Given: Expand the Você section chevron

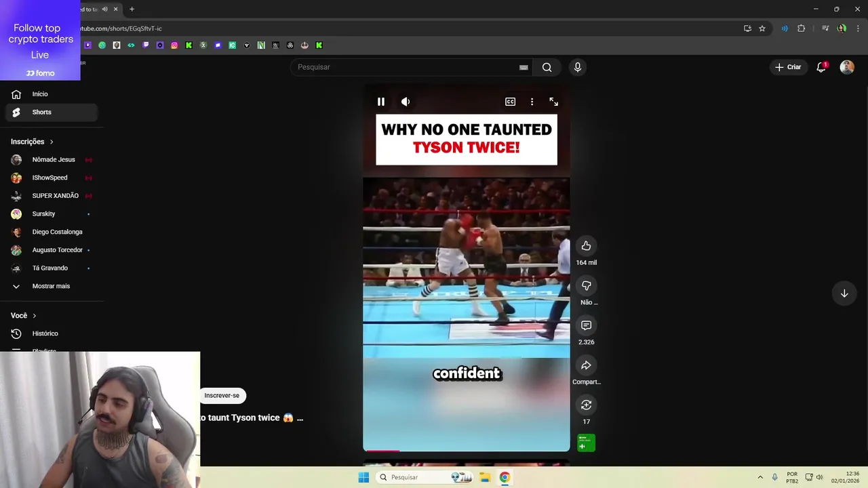Looking at the screenshot, I should coord(35,316).
